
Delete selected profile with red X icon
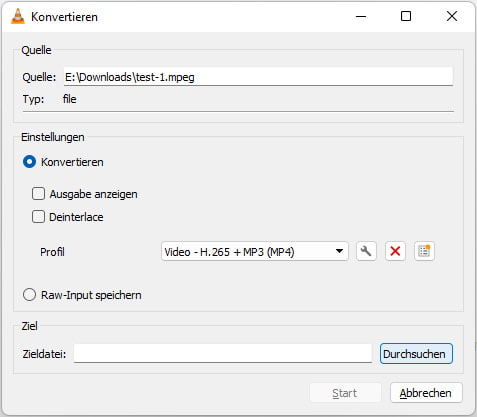tap(395, 251)
